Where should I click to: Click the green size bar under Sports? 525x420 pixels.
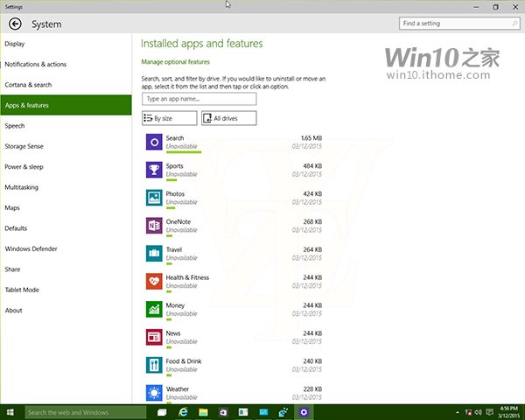pyautogui.click(x=171, y=180)
